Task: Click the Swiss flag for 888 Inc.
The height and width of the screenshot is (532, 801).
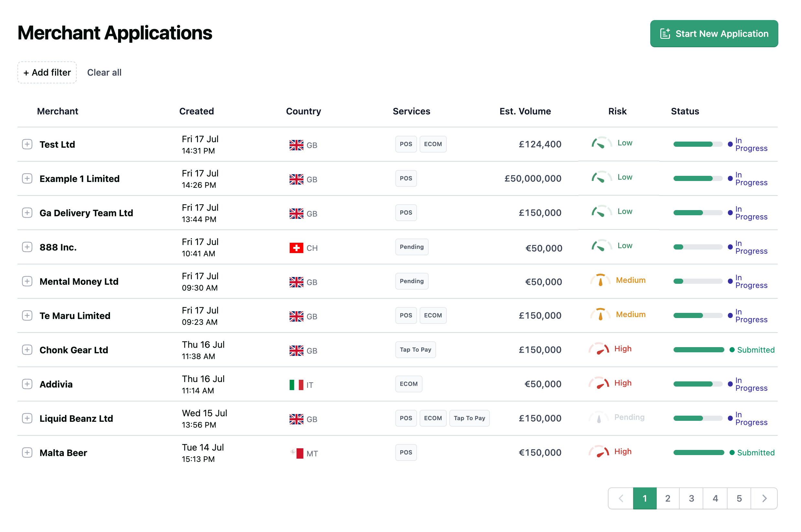Action: coord(296,248)
